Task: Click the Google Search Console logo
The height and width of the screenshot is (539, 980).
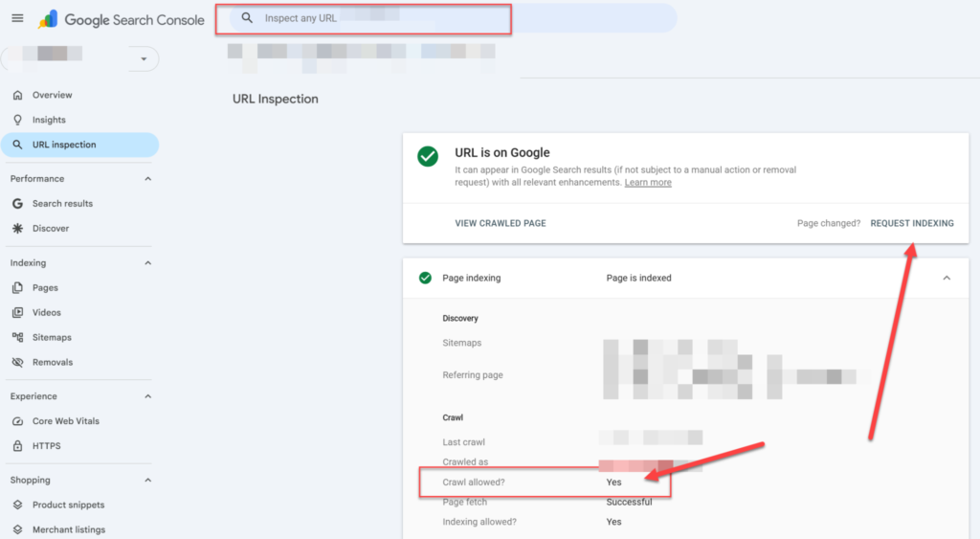Action: [x=122, y=19]
